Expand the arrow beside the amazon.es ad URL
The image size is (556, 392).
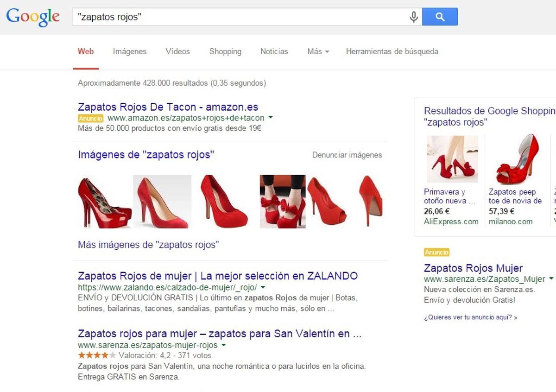(x=271, y=118)
